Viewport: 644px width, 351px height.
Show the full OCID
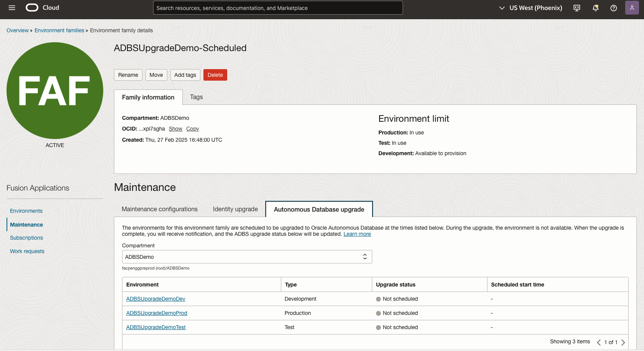(175, 129)
